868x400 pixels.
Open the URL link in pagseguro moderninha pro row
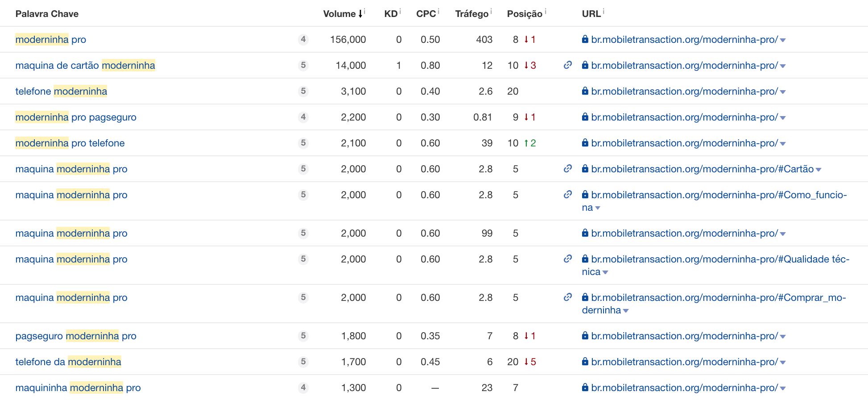click(x=684, y=336)
